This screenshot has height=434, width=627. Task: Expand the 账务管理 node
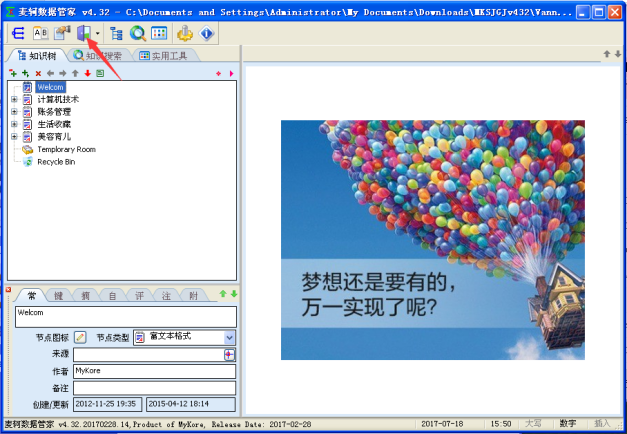tap(14, 112)
